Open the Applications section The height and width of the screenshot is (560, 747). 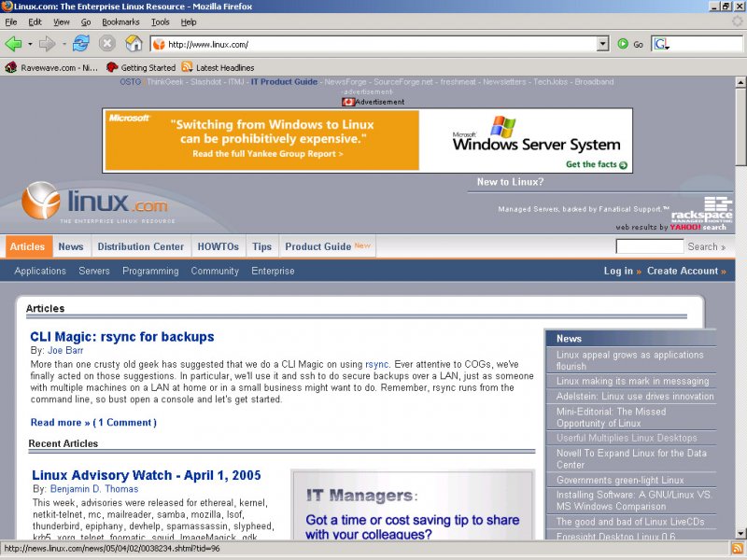click(x=40, y=271)
